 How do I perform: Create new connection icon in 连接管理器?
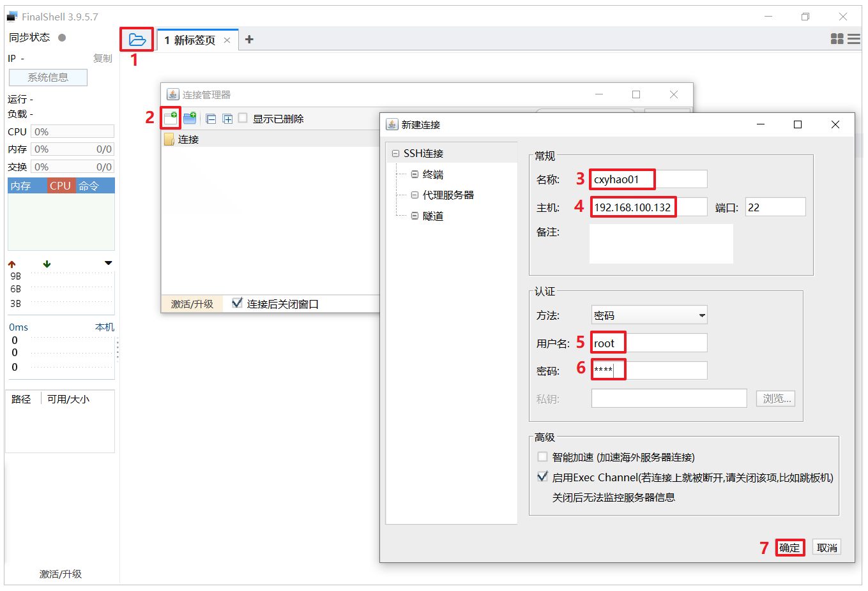(171, 118)
